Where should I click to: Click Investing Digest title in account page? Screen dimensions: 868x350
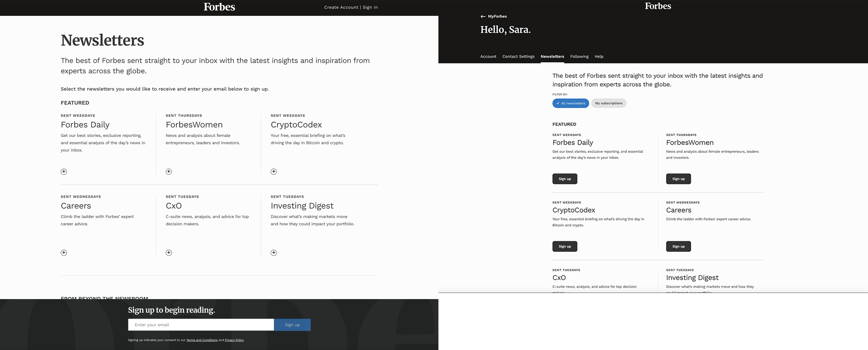point(692,277)
